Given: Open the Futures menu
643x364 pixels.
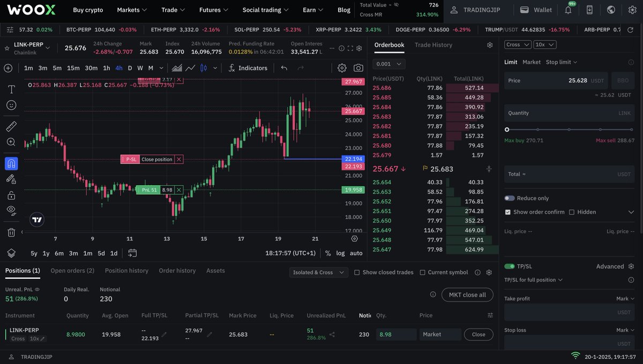Looking at the screenshot, I should (x=213, y=10).
